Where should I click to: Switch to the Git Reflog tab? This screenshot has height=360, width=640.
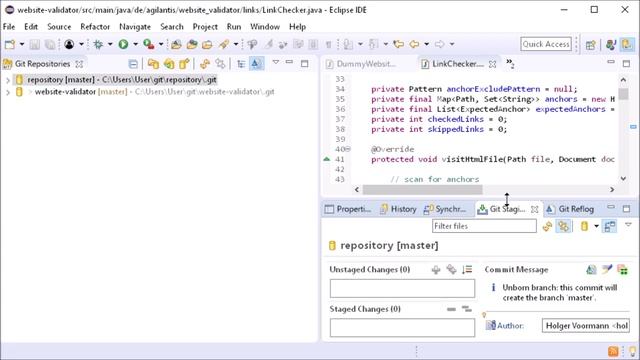[x=570, y=209]
